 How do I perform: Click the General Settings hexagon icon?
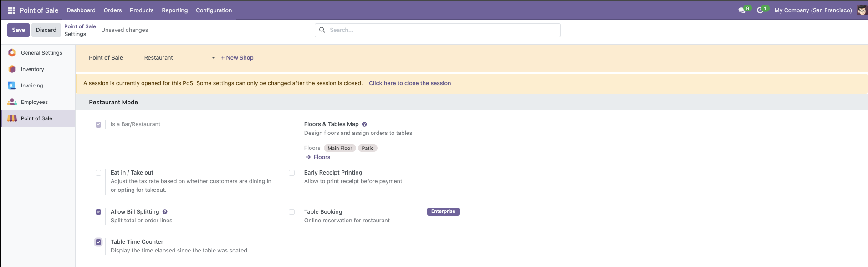tap(12, 53)
